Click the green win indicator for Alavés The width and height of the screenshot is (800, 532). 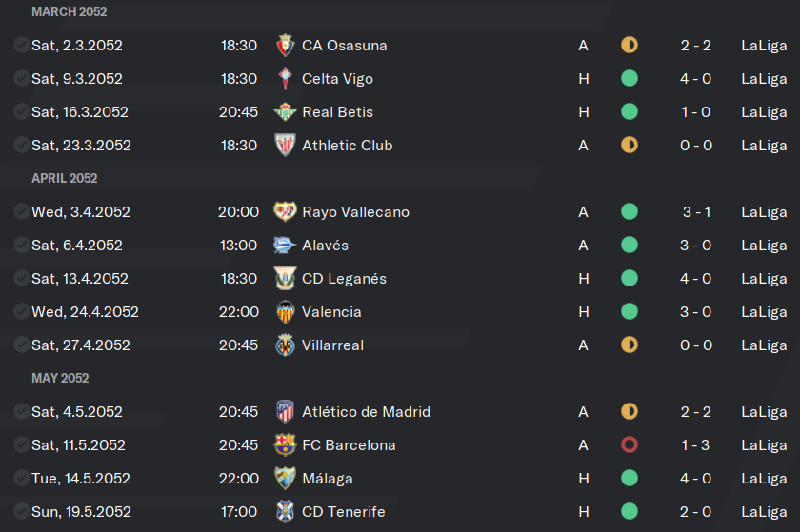pos(630,245)
